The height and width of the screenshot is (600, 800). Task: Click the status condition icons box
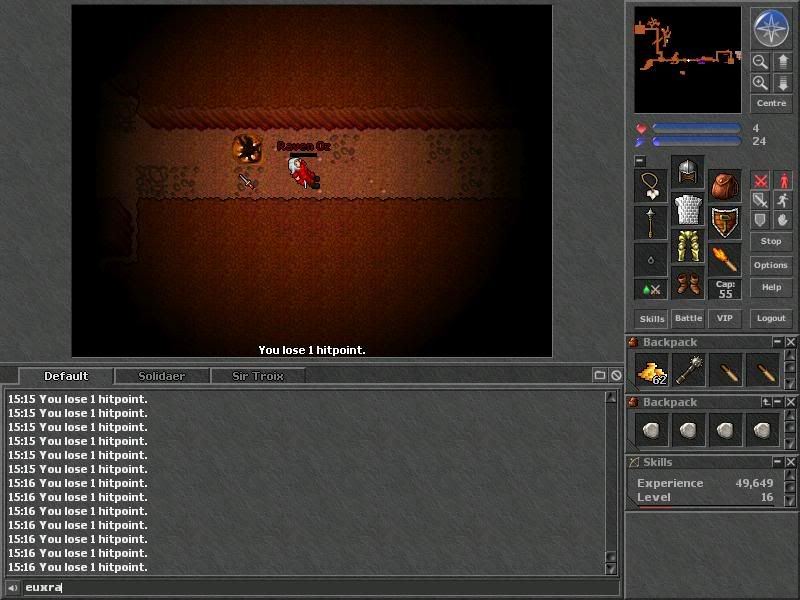[651, 290]
